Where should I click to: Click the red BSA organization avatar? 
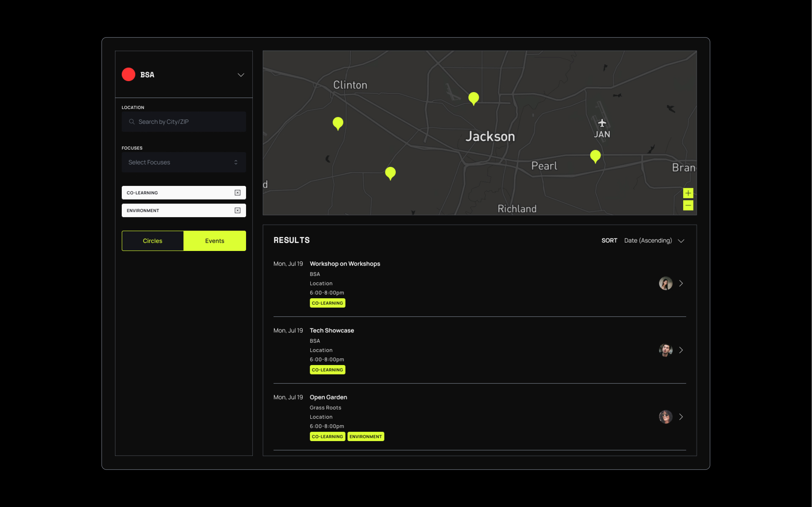(x=129, y=74)
